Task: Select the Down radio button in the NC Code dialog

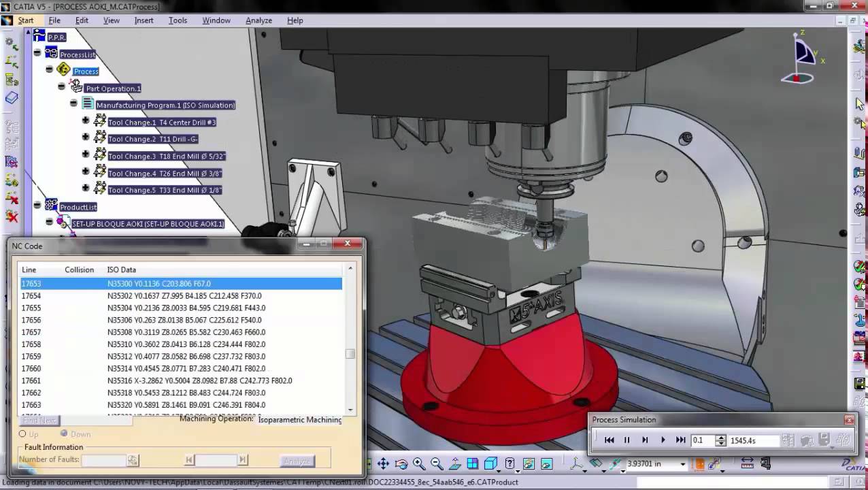Action: coord(64,434)
